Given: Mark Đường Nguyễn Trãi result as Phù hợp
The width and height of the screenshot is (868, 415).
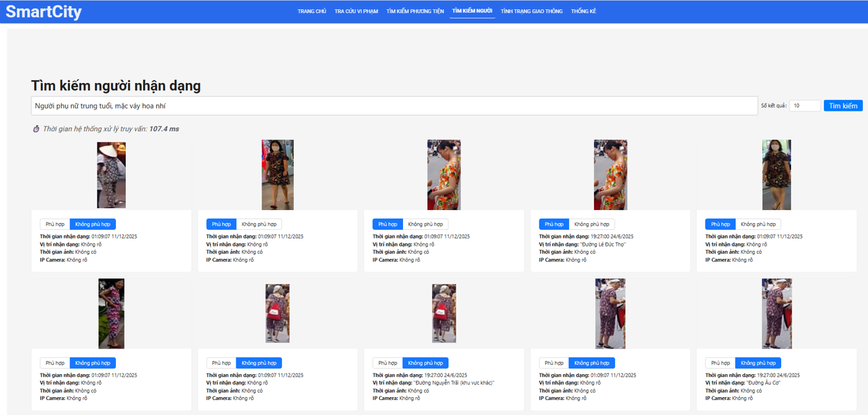Looking at the screenshot, I should click(387, 363).
